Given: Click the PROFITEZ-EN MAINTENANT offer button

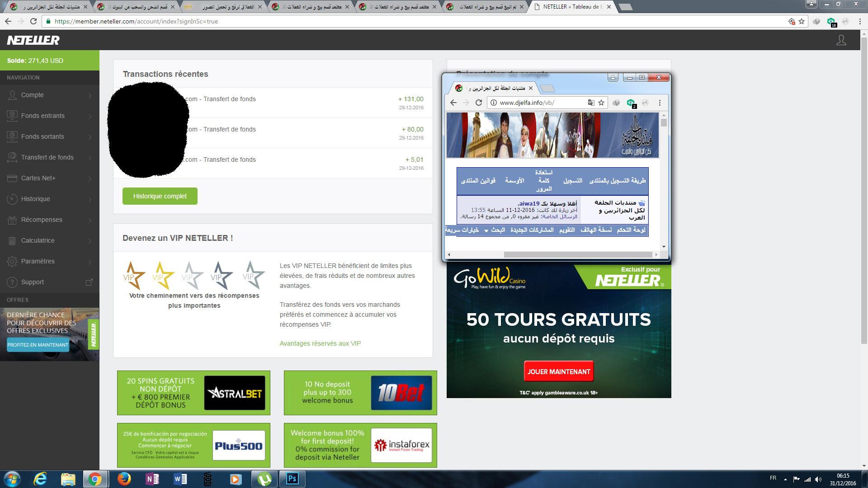Looking at the screenshot, I should point(38,345).
